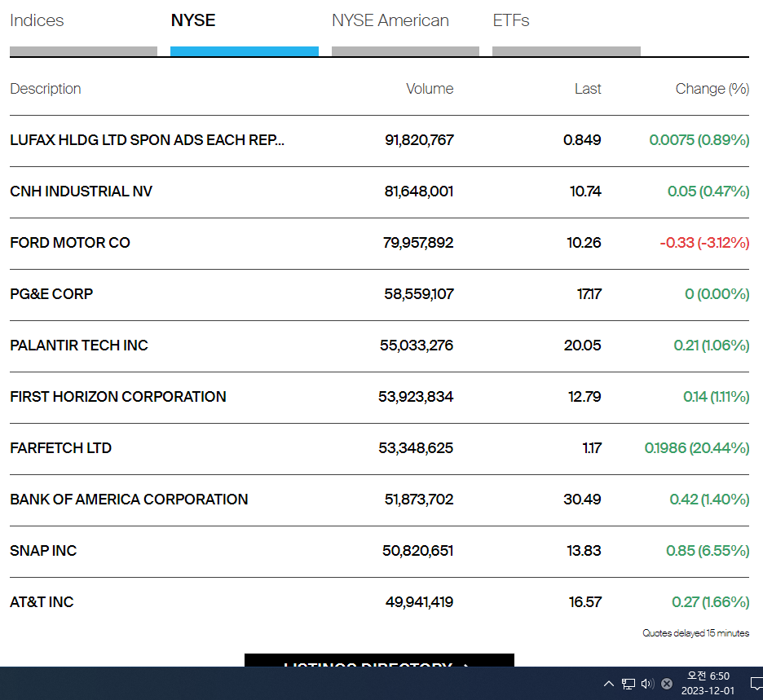Click CNH change 0.05 (0.47%)

pyautogui.click(x=708, y=192)
